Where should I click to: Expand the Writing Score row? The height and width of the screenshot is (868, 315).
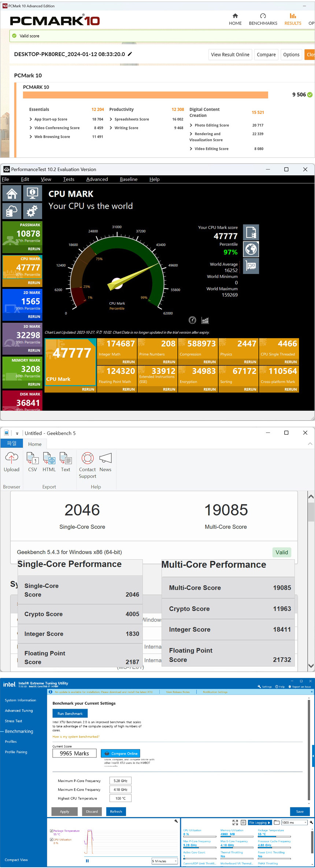(x=111, y=128)
